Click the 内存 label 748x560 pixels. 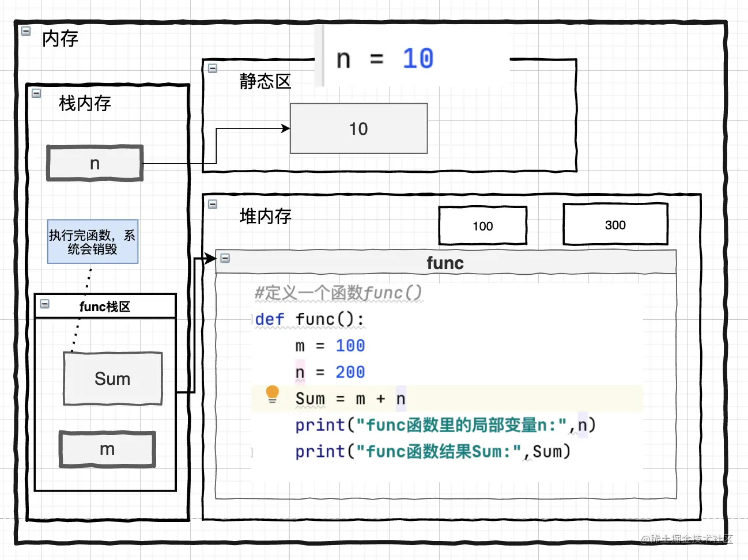pyautogui.click(x=60, y=39)
